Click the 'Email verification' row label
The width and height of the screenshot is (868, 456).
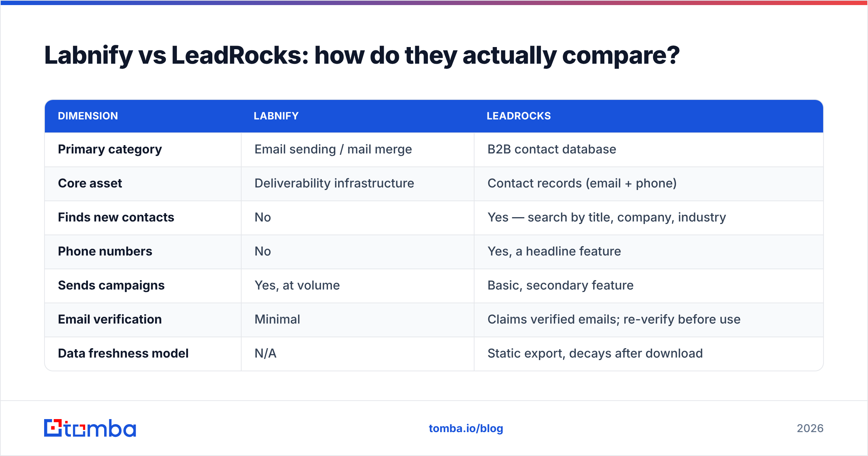(110, 320)
